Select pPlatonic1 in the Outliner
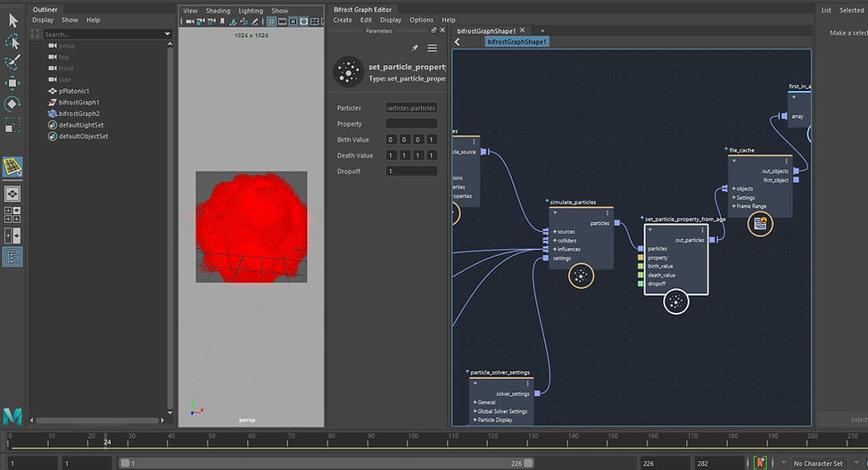 [74, 91]
